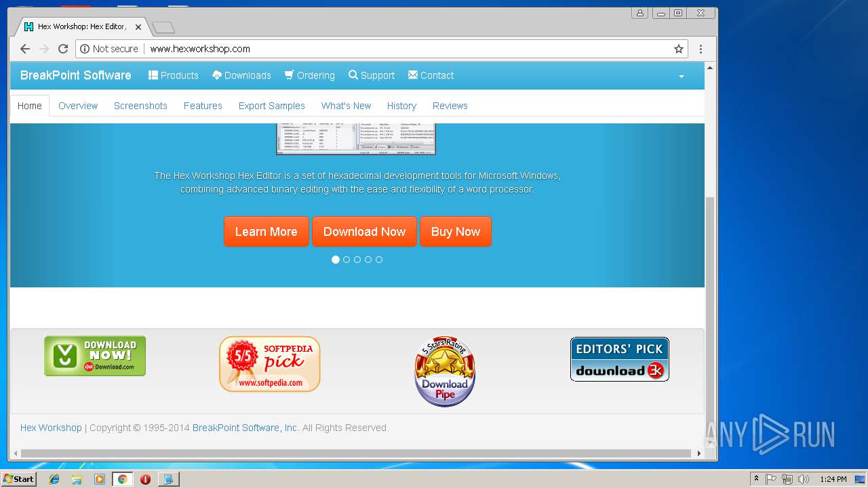Open the media player taskbar icon
Image resolution: width=868 pixels, height=488 pixels.
pyautogui.click(x=100, y=479)
